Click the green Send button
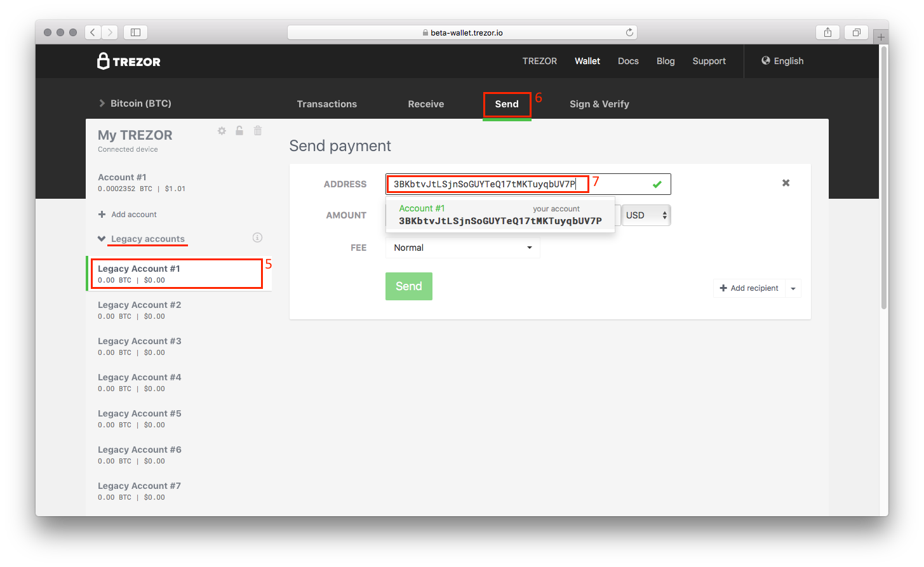Viewport: 924px width, 567px height. click(409, 286)
